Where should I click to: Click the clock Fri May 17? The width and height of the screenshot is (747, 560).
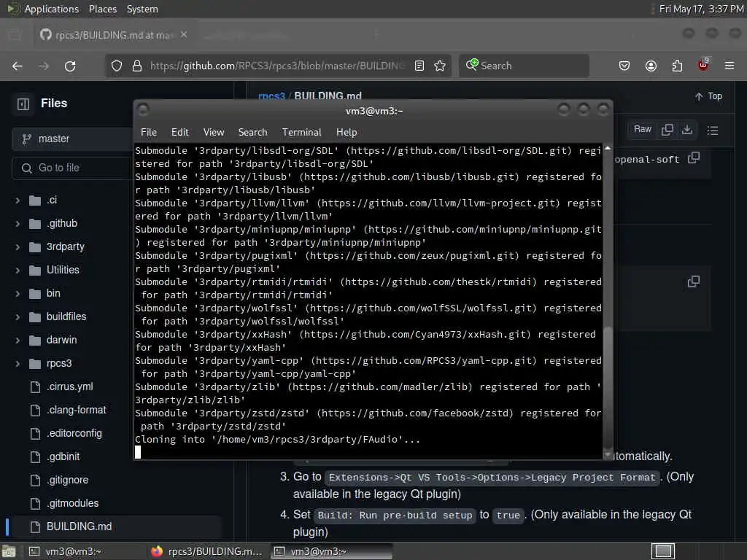[701, 9]
